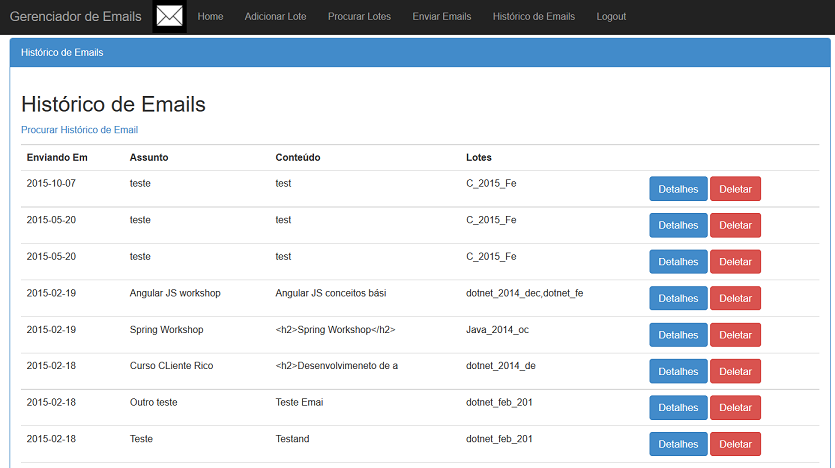The width and height of the screenshot is (835, 468).
Task: Show Detalhes for Spring Workshop row
Action: point(678,335)
